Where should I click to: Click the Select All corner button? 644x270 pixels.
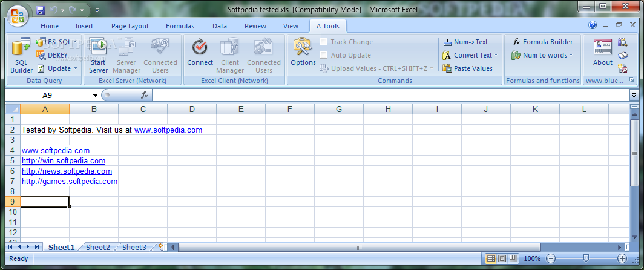click(13, 110)
